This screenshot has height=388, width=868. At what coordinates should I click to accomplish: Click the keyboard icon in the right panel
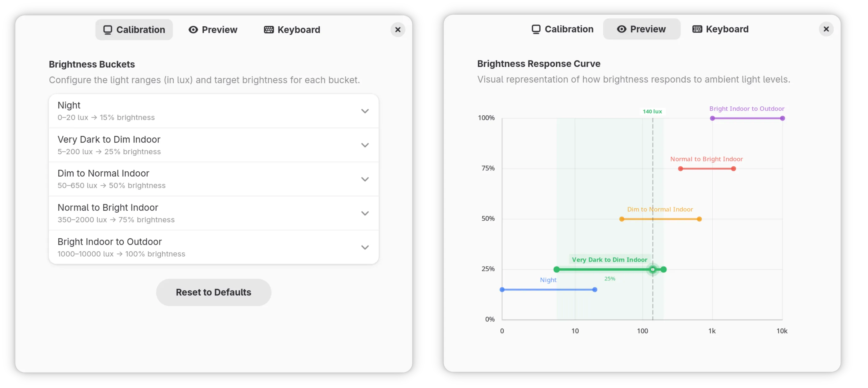[x=697, y=29]
